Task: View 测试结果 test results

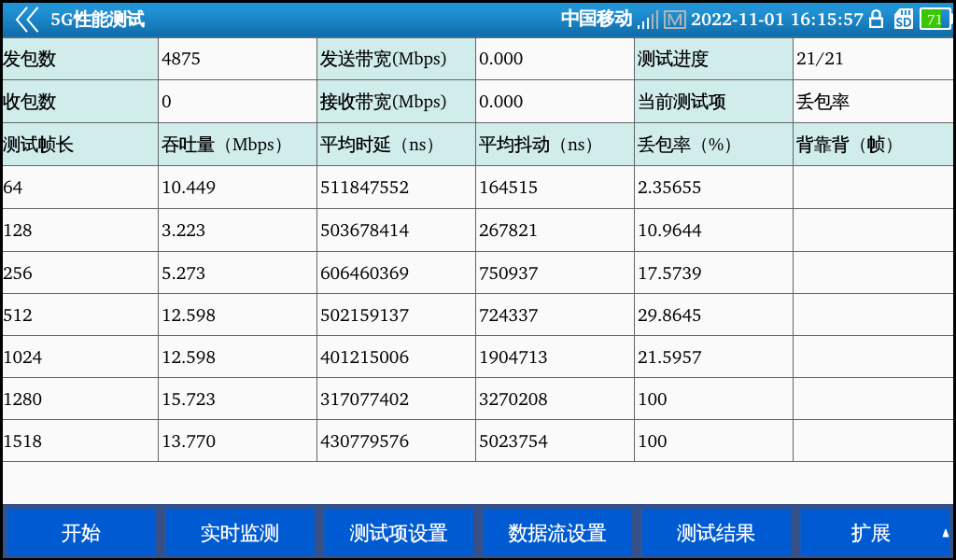Action: pos(716,533)
